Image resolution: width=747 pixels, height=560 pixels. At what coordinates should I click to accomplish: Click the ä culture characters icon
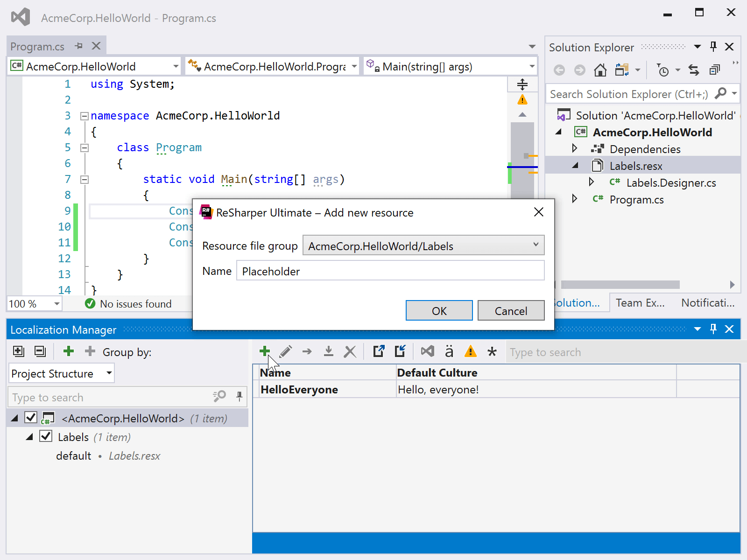click(449, 351)
